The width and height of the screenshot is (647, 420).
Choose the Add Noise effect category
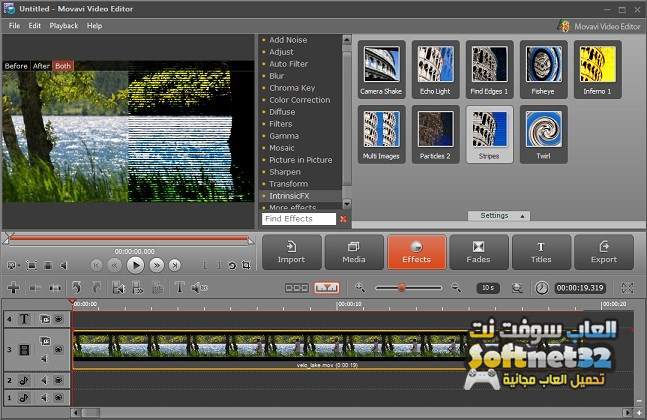[x=288, y=40]
